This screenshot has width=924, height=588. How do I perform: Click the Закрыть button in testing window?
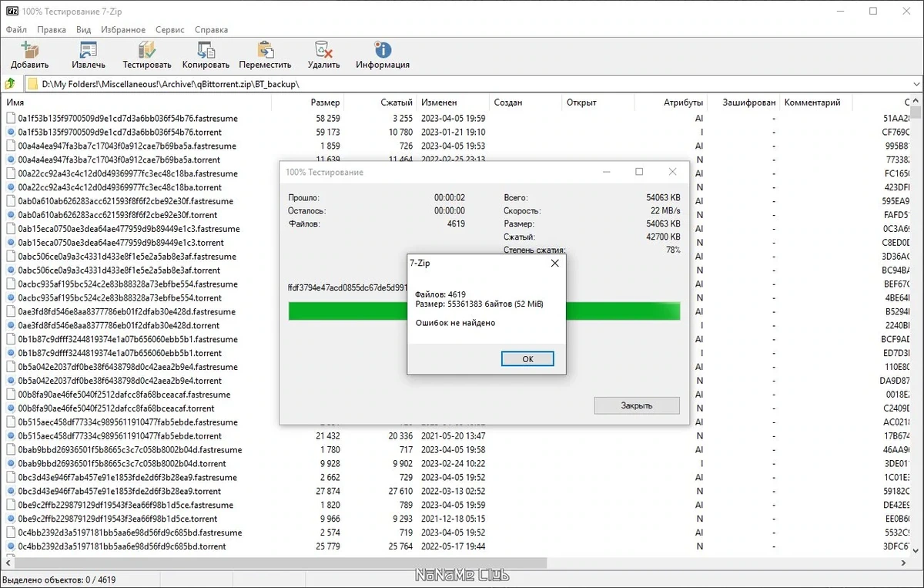(637, 405)
